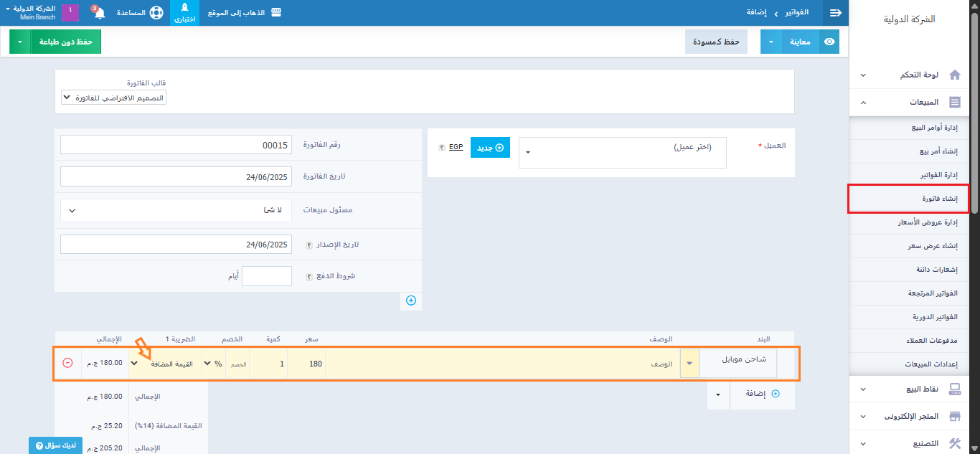Image resolution: width=980 pixels, height=454 pixels.
Task: Click the line description field الوصف
Action: point(502,364)
